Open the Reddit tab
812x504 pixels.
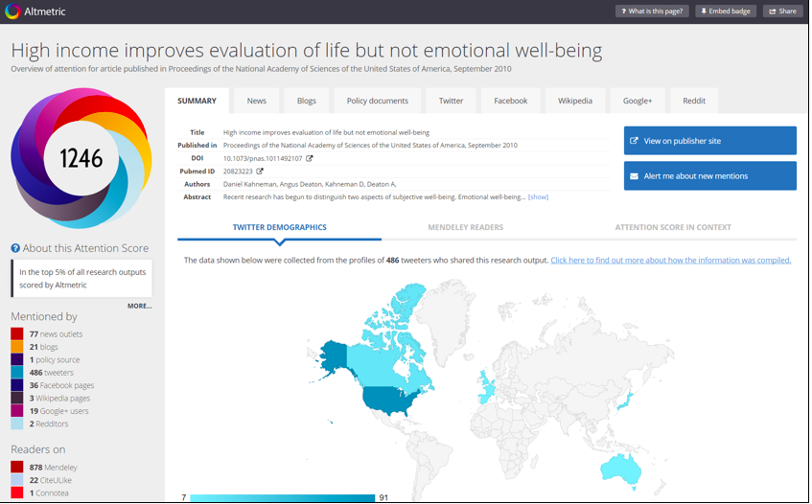coord(694,101)
